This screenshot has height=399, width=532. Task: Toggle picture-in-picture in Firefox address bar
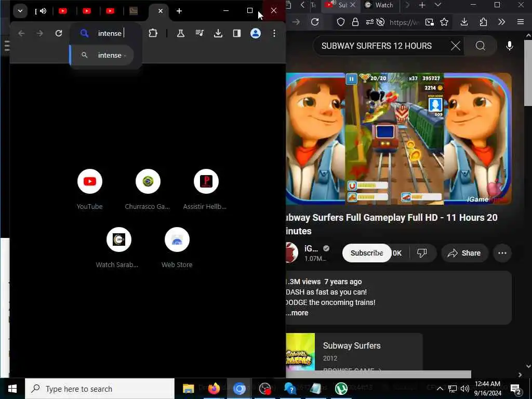[430, 22]
